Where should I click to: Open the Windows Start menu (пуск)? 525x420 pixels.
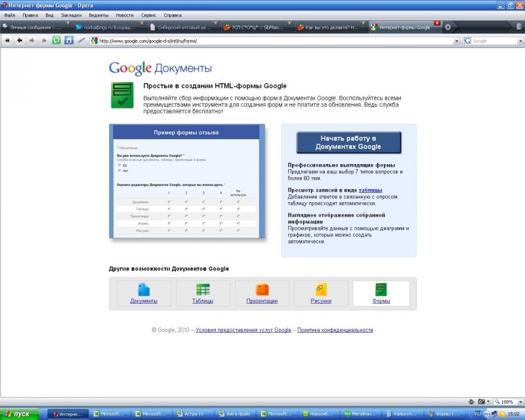pyautogui.click(x=20, y=414)
